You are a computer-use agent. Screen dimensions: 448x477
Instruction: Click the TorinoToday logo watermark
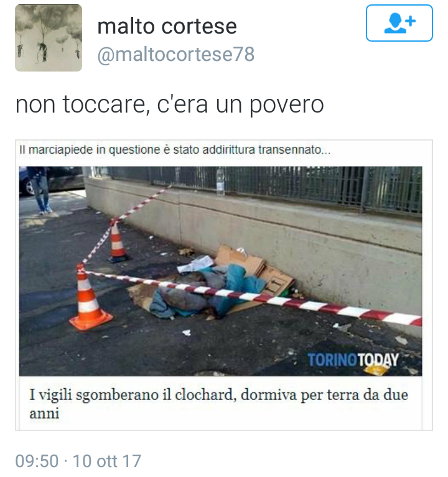tap(353, 360)
